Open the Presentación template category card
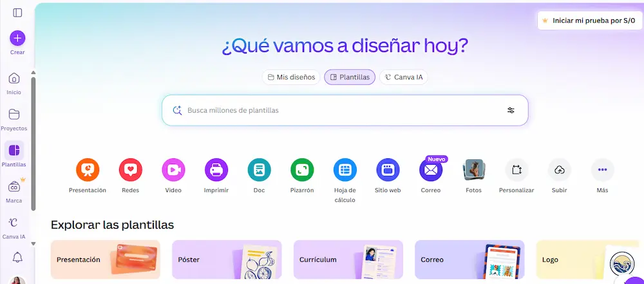 point(106,260)
